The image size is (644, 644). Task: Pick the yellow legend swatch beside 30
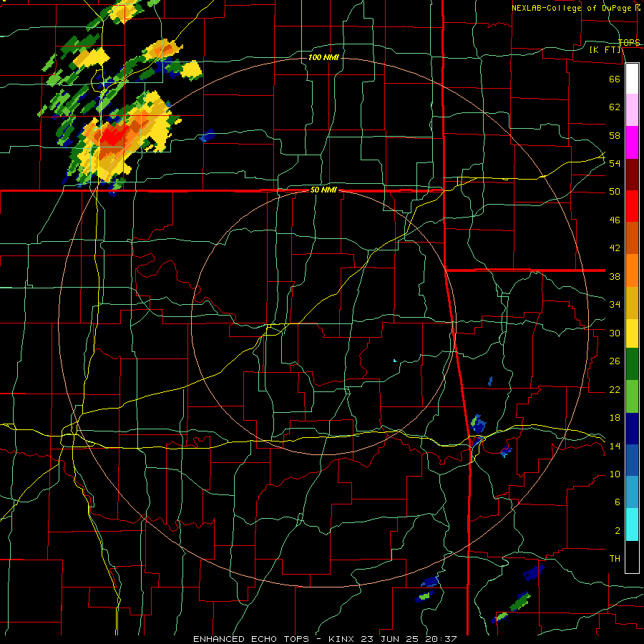pos(632,333)
